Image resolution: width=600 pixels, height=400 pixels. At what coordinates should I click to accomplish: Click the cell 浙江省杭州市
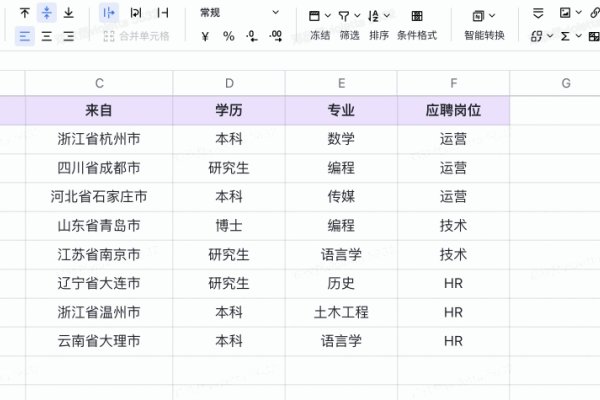99,139
